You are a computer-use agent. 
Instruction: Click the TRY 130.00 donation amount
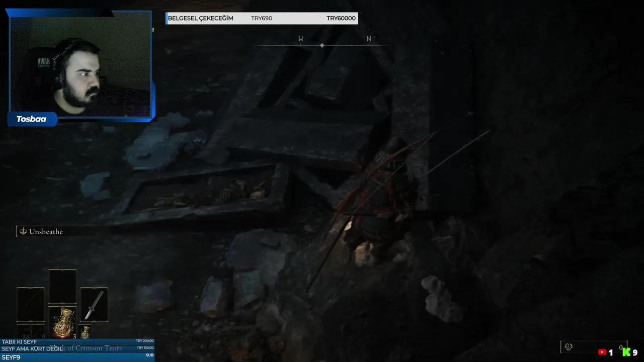click(145, 347)
